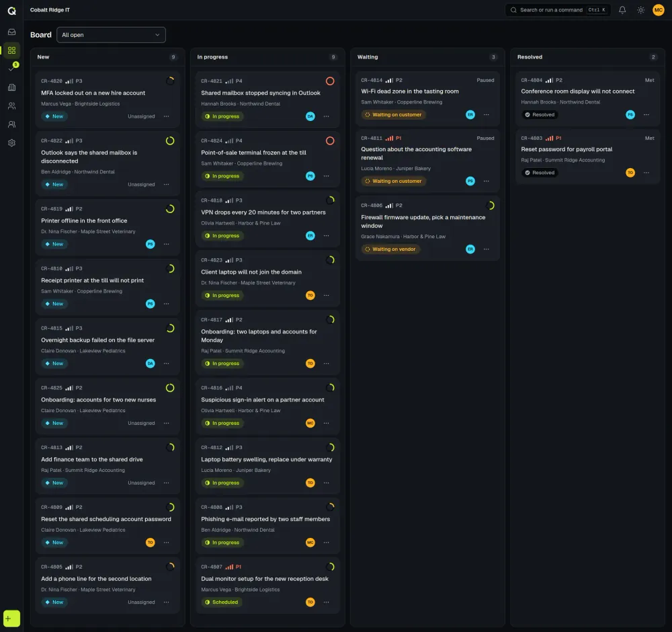Open the Inbox from the sidebar
Screen dimensions: 672x632
pyautogui.click(x=11, y=32)
